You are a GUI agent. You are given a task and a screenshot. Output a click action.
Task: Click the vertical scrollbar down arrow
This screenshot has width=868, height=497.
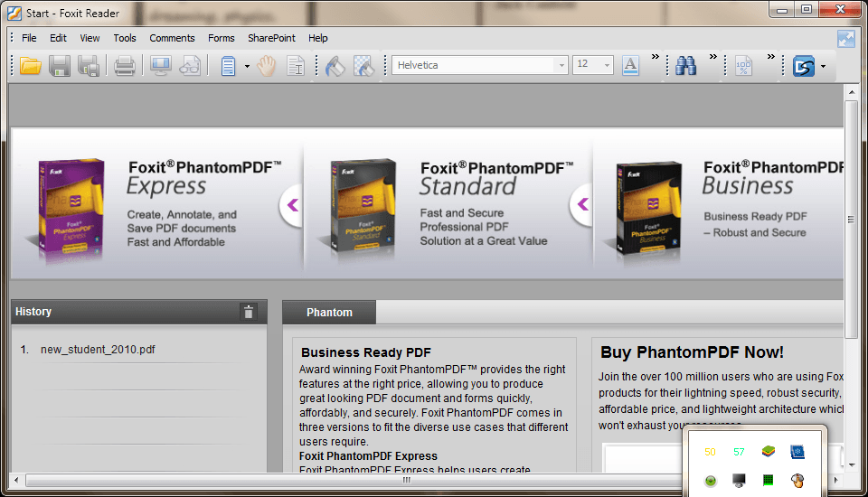click(x=852, y=465)
